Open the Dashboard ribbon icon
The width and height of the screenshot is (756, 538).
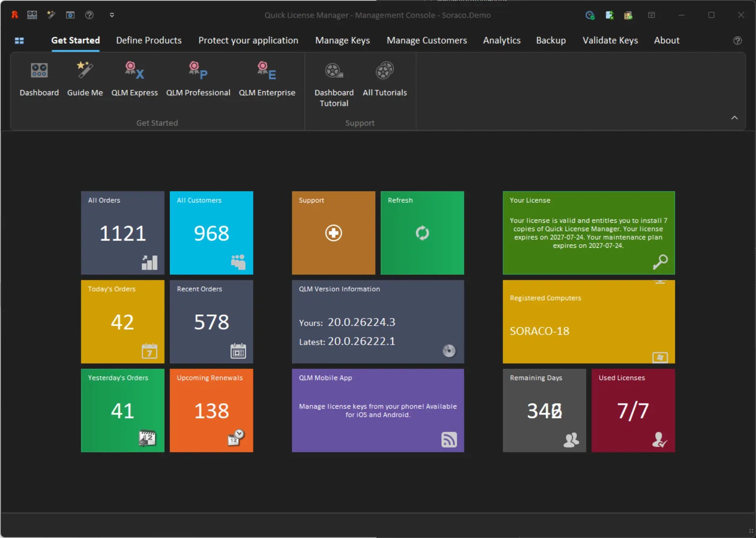39,79
